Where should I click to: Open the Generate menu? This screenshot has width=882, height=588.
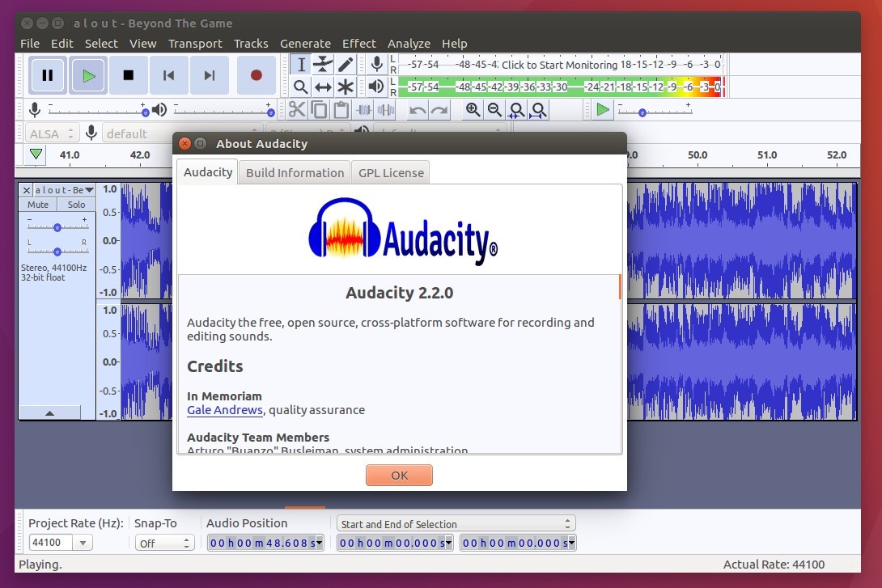pyautogui.click(x=305, y=44)
